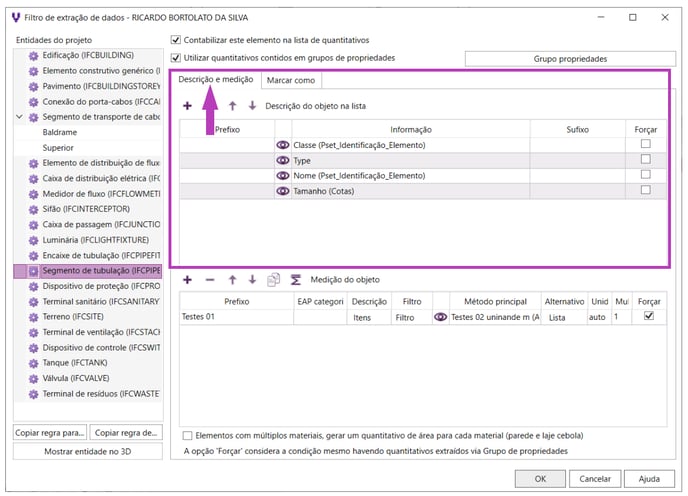This screenshot has height=496, width=688.
Task: Click the Filtro cell in Testes 01 row
Action: pos(412,317)
